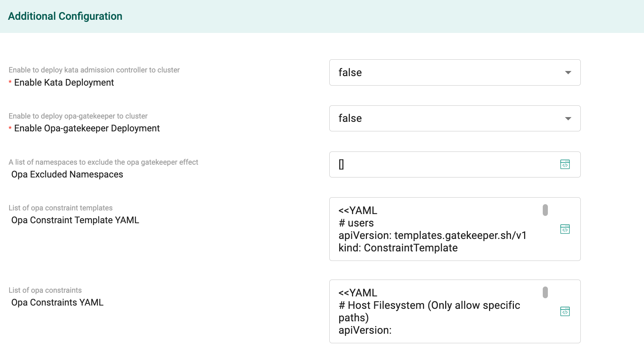This screenshot has width=644, height=363.
Task: Grab scrollbar thumb in Opa Constraints YAML box
Action: pos(545,292)
